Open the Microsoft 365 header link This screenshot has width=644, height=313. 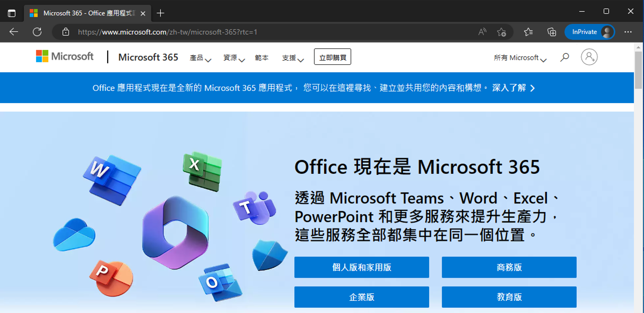(x=148, y=57)
